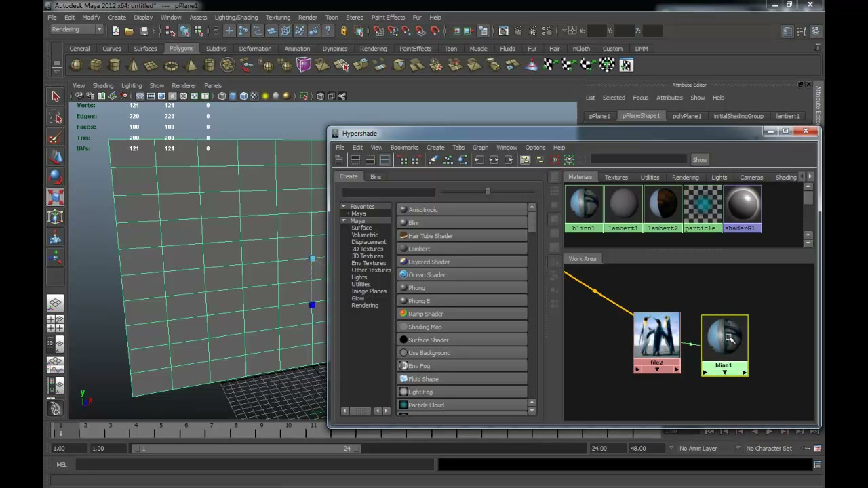Open the Bins tab

coord(376,176)
